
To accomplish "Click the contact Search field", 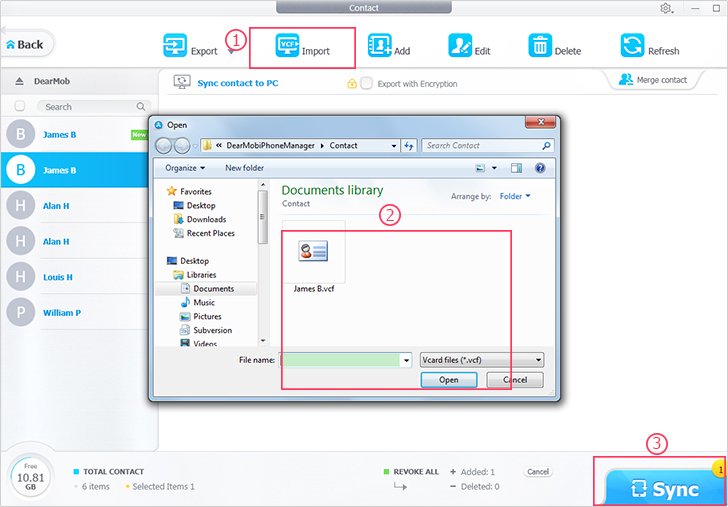I will pyautogui.click(x=88, y=107).
